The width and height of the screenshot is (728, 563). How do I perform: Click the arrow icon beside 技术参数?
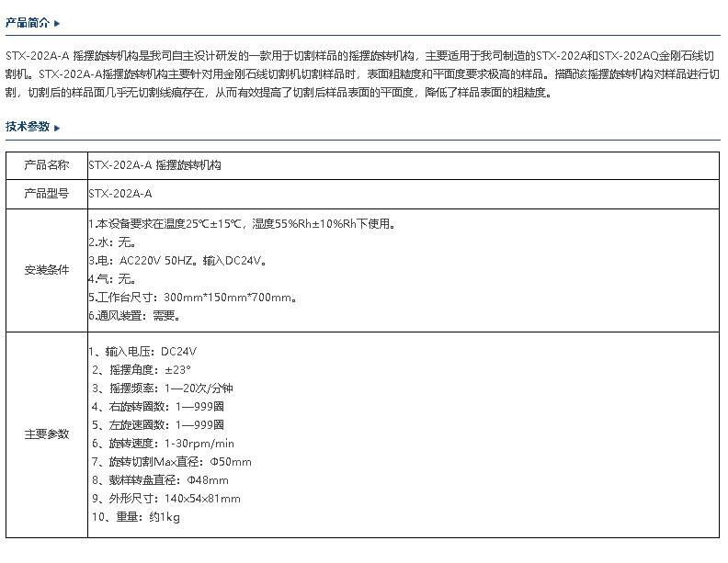tap(57, 128)
